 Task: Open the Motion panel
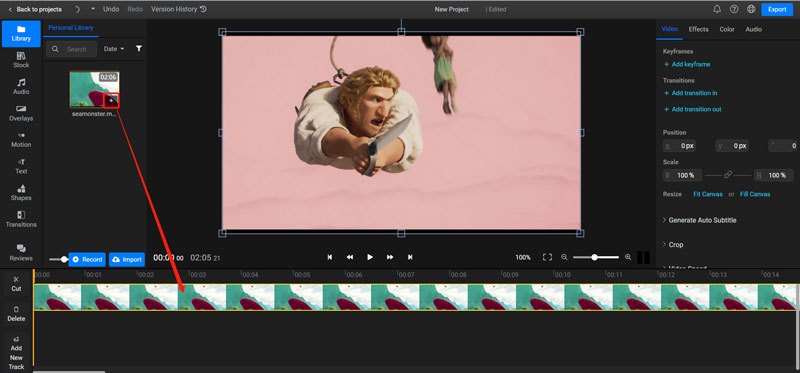(x=21, y=139)
